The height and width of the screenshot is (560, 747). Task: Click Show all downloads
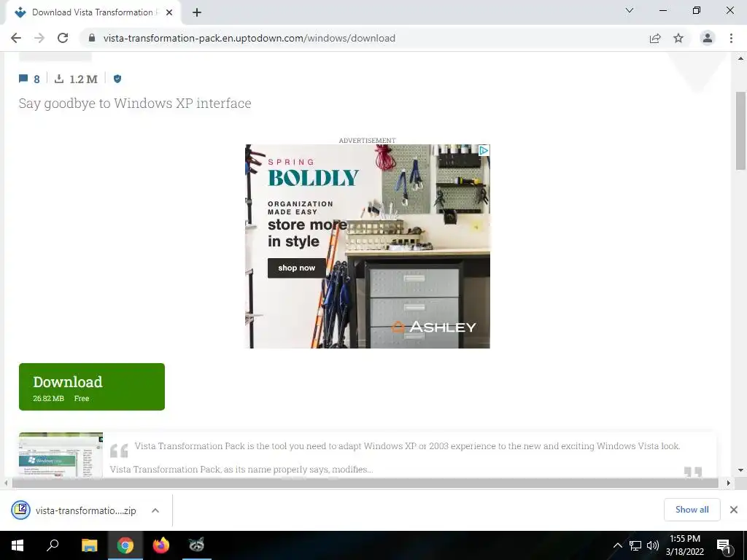[x=692, y=510]
